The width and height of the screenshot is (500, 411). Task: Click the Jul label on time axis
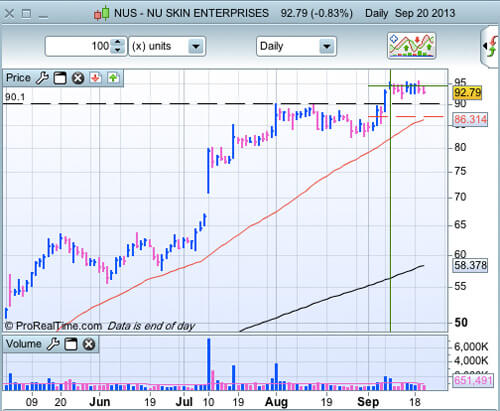184,402
